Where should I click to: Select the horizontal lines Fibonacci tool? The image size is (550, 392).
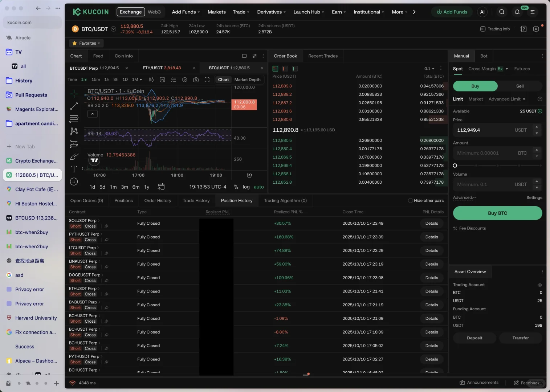[x=74, y=119]
